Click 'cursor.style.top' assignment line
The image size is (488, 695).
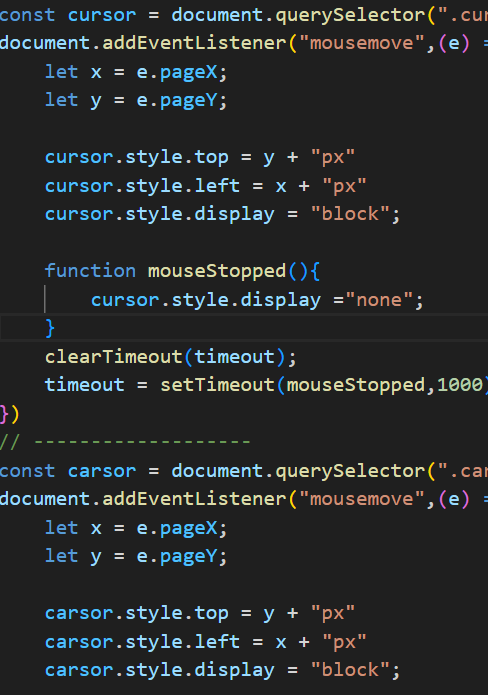pos(200,158)
